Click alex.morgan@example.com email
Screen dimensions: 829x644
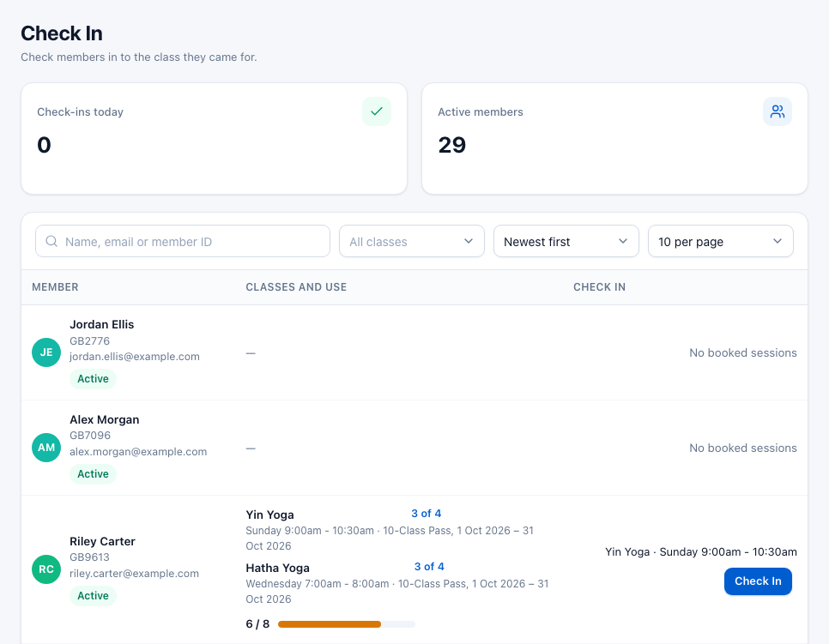[x=138, y=452]
